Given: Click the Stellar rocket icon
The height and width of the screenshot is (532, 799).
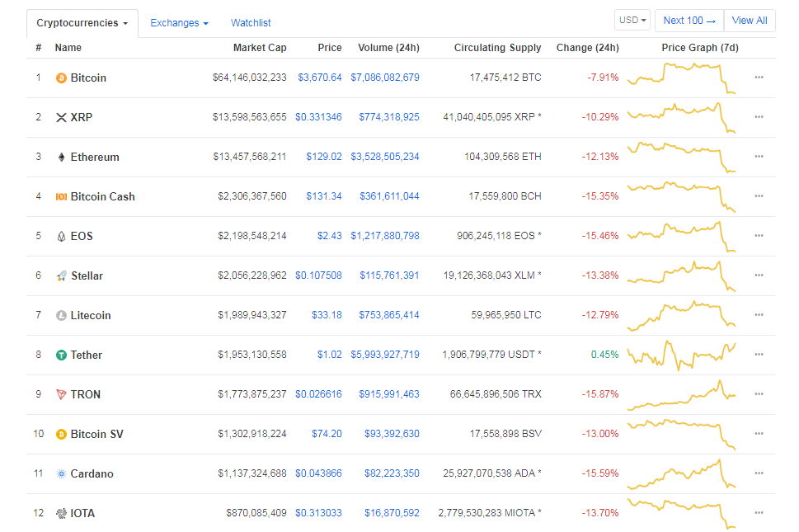Looking at the screenshot, I should [61, 275].
